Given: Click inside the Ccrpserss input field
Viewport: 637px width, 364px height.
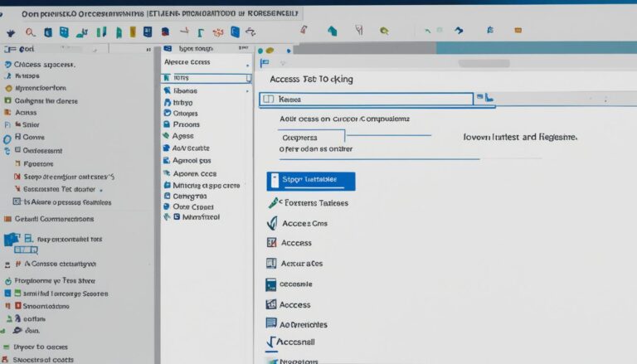Looking at the screenshot, I should pos(312,138).
